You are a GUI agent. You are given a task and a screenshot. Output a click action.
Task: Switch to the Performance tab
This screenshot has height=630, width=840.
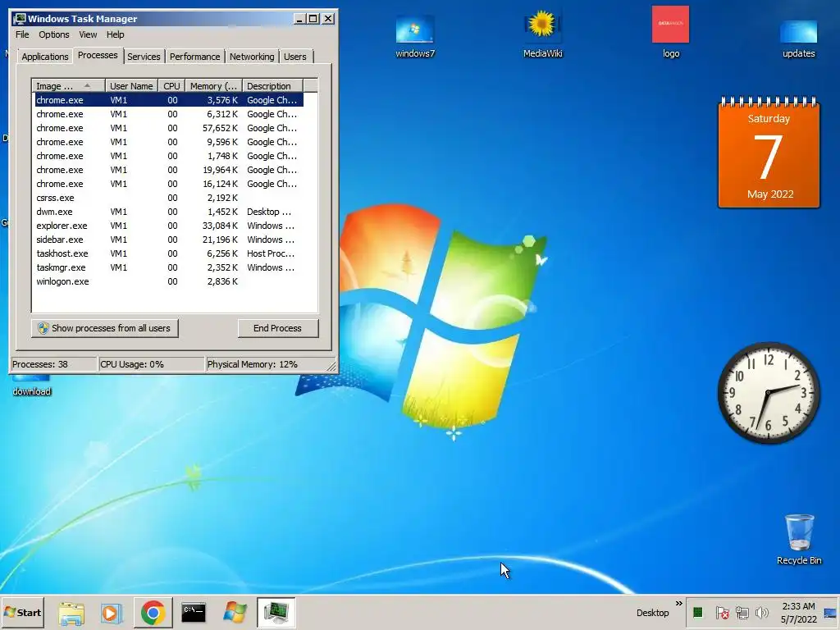[x=195, y=57]
